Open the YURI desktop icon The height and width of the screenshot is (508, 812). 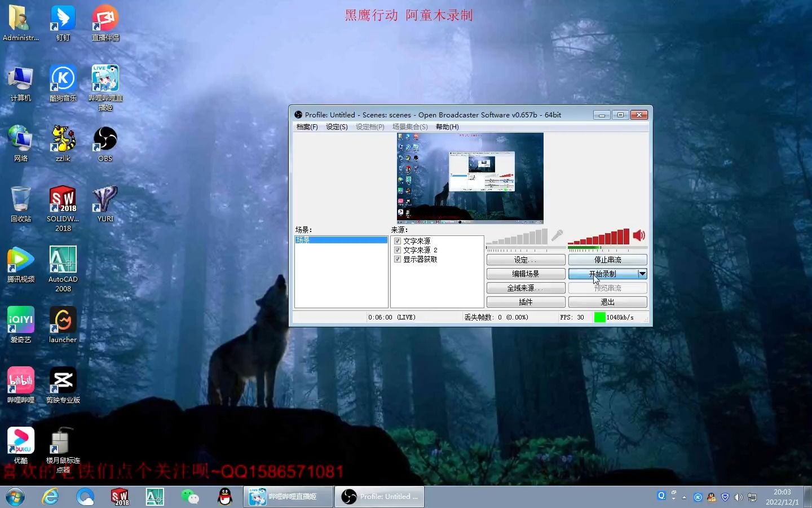pyautogui.click(x=105, y=204)
